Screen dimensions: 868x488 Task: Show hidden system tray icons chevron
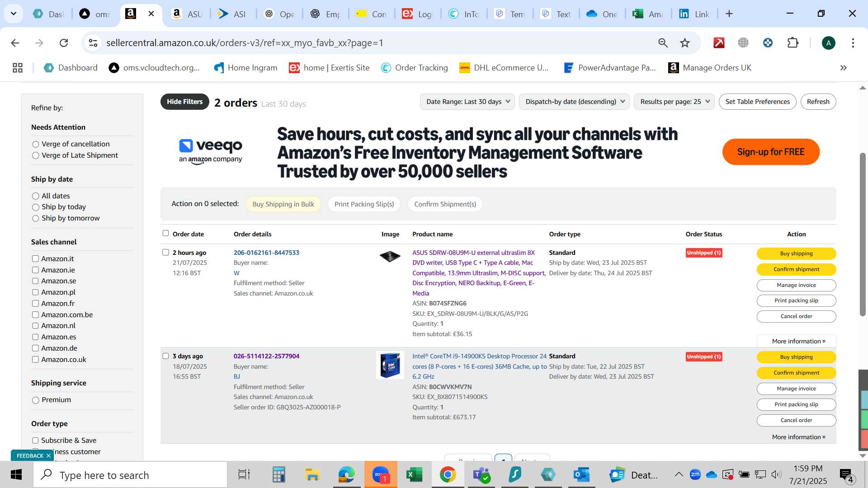[x=679, y=474]
